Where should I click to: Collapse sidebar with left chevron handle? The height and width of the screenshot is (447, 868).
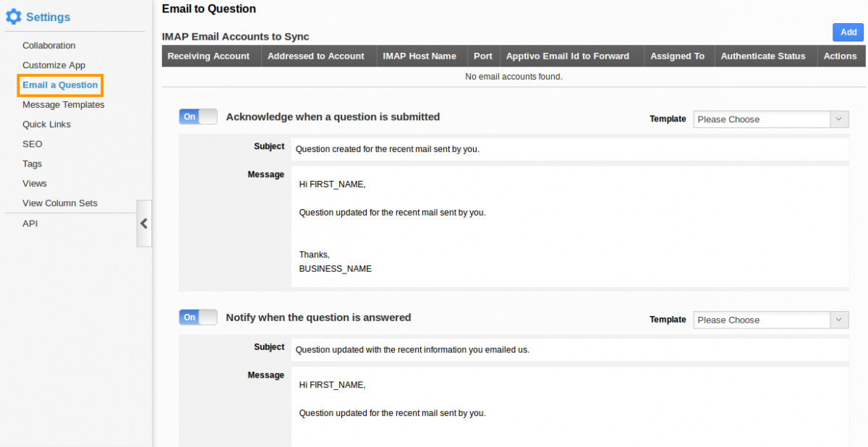(144, 223)
